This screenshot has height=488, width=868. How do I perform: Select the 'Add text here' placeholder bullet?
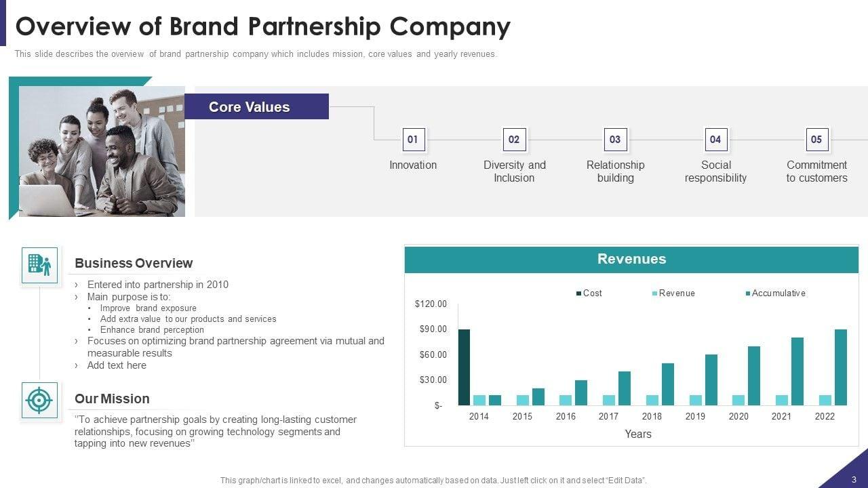coord(117,365)
